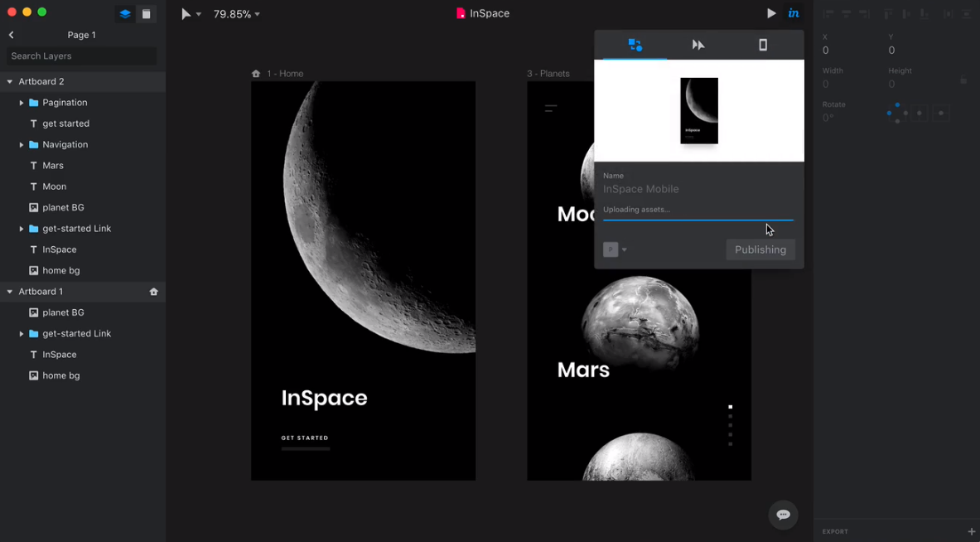Click the align bottom edges icon
The image size is (980, 542).
[x=924, y=14]
